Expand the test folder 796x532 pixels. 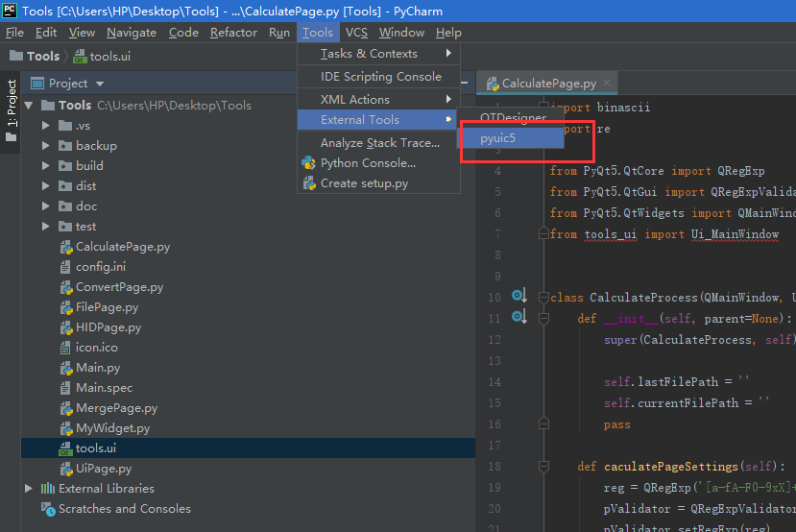46,227
